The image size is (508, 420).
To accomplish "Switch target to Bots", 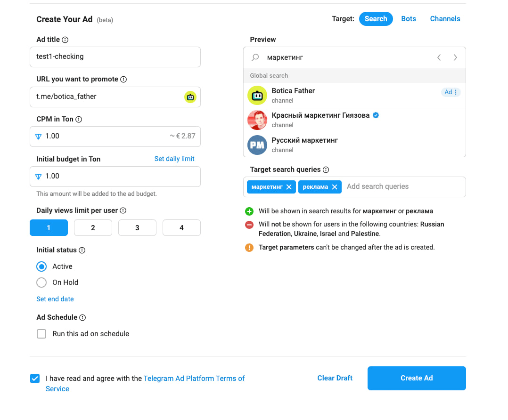I will click(x=409, y=19).
